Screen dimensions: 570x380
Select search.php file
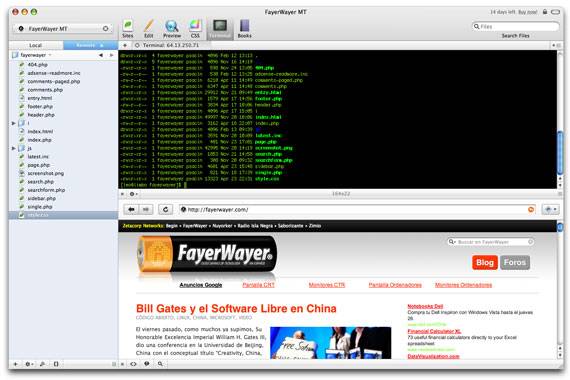pyautogui.click(x=40, y=182)
